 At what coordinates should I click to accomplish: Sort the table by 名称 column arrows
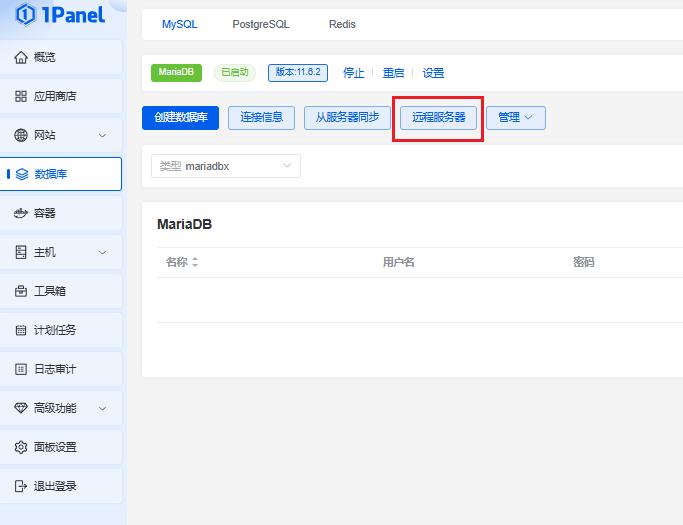pos(195,262)
